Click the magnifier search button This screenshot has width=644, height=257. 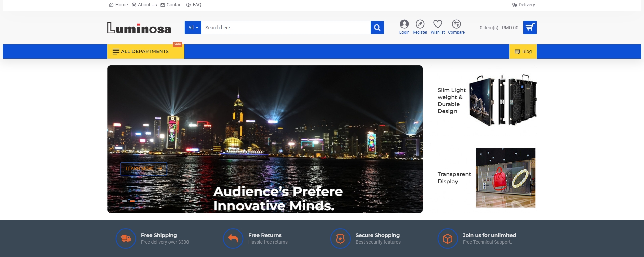tap(377, 28)
